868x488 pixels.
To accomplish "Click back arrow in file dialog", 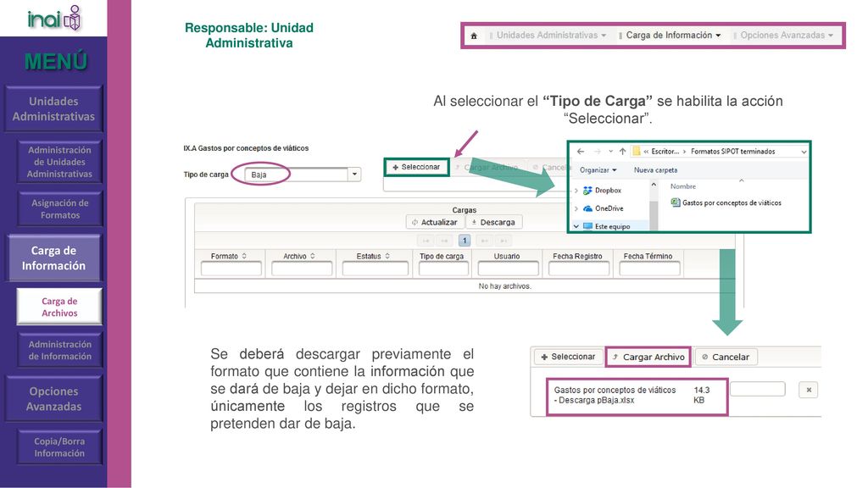I will 580,151.
